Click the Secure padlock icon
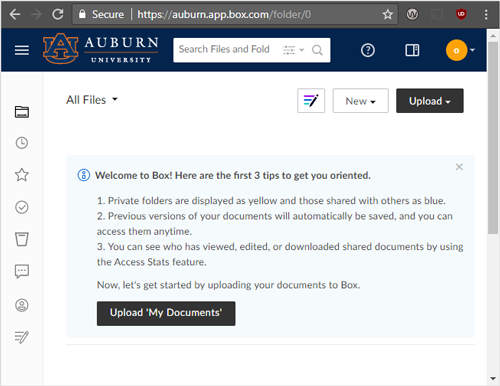The width and height of the screenshot is (500, 386). pos(82,14)
